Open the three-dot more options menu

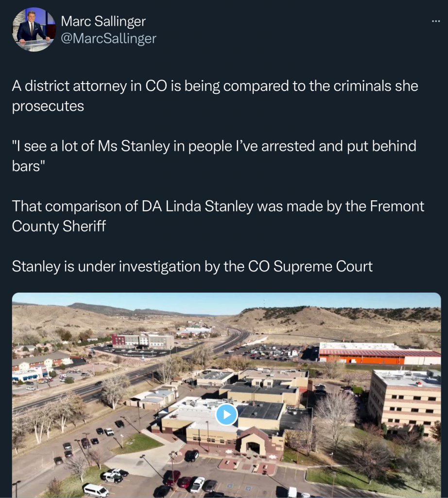[x=436, y=21]
